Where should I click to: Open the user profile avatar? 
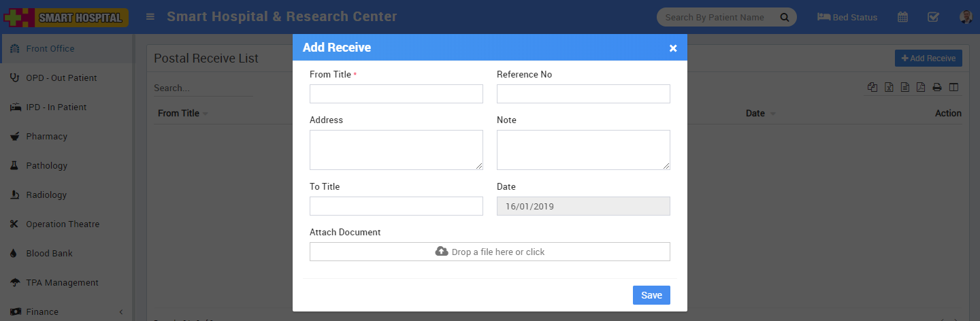point(966,18)
